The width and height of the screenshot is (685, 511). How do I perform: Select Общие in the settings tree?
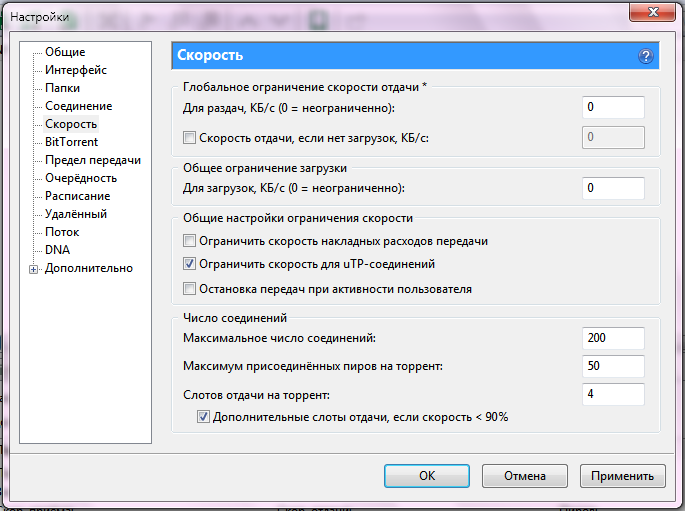[x=65, y=52]
